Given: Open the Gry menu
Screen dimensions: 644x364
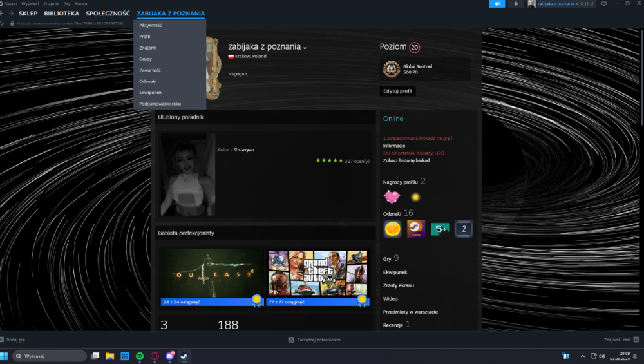Looking at the screenshot, I should click(67, 4).
